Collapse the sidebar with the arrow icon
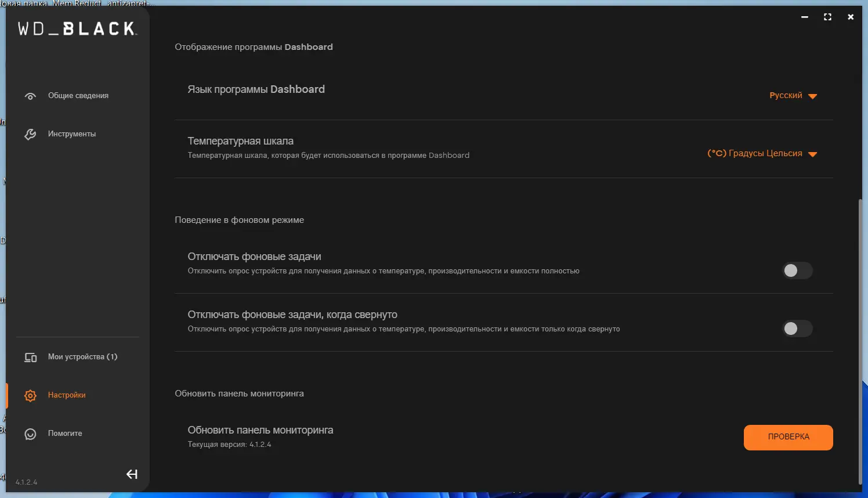 pyautogui.click(x=132, y=474)
